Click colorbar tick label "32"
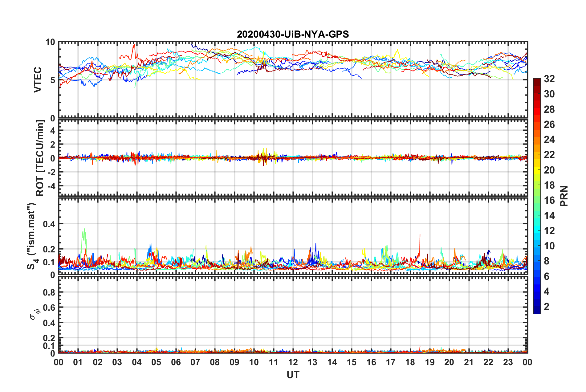Screen dimensions: 586x392 (549, 79)
